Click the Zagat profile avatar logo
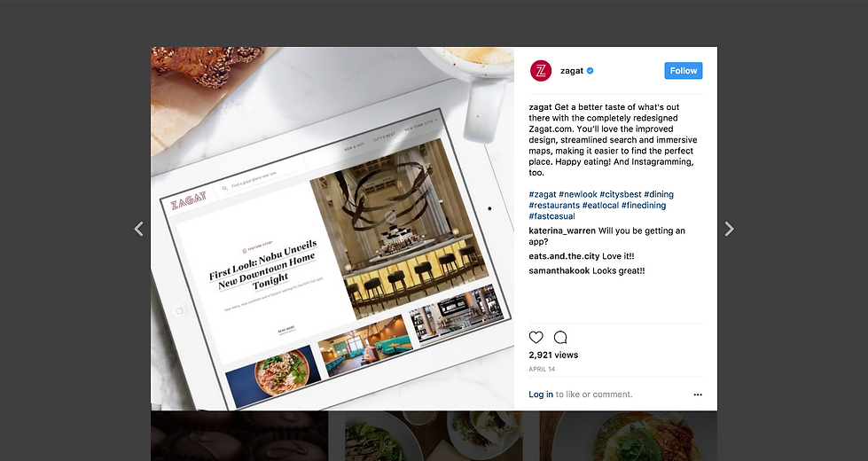868x461 pixels. [x=541, y=71]
